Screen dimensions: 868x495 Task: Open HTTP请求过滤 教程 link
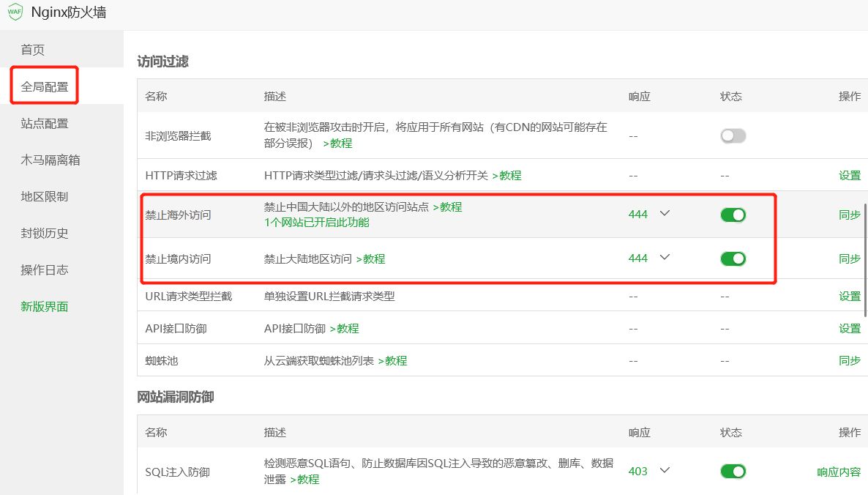coord(507,176)
